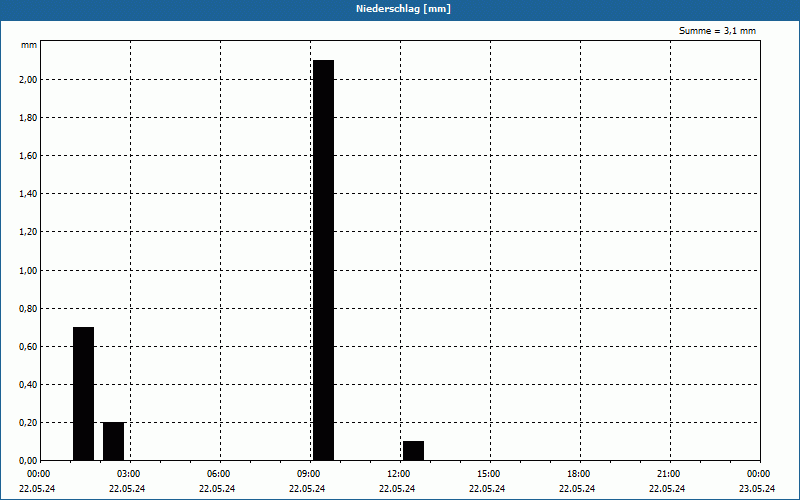Click the 1,60 y-axis value
Image resolution: width=800 pixels, height=500 pixels.
pos(28,156)
